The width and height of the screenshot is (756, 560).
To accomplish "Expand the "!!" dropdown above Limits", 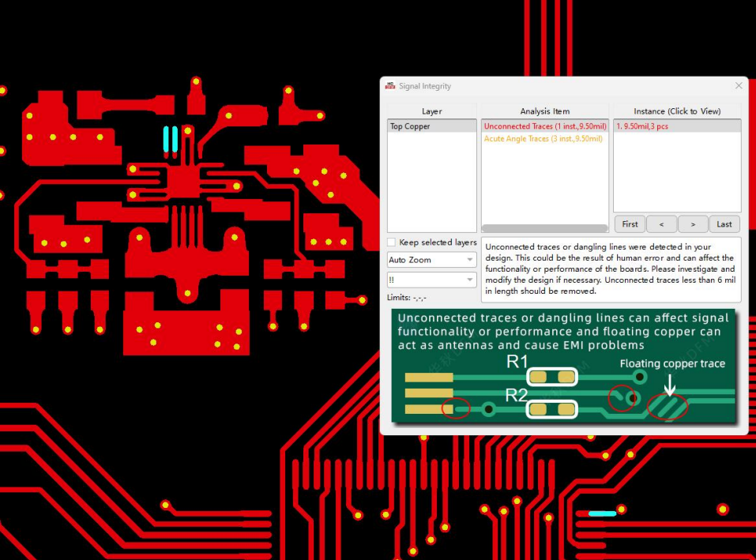I will point(431,280).
